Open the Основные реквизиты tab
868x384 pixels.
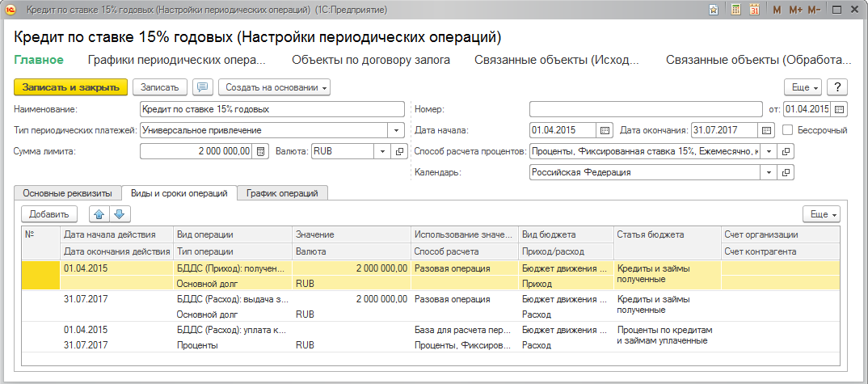coord(68,193)
